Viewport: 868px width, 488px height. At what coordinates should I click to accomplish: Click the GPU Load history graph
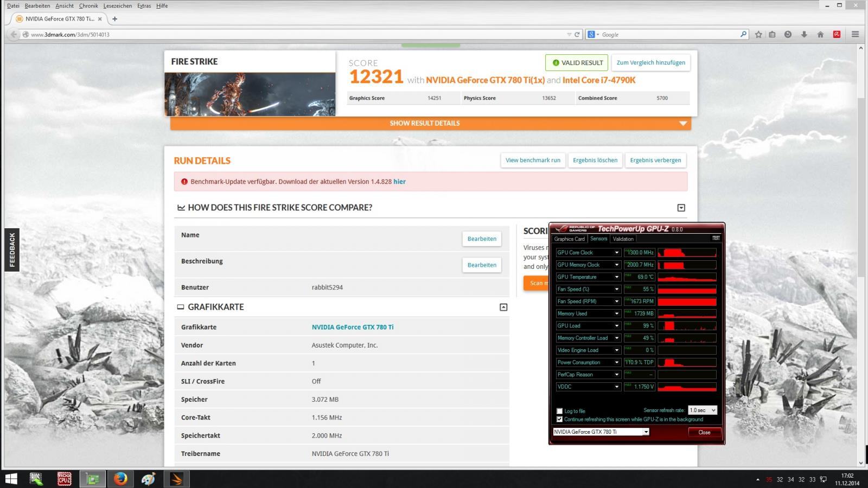pyautogui.click(x=687, y=326)
